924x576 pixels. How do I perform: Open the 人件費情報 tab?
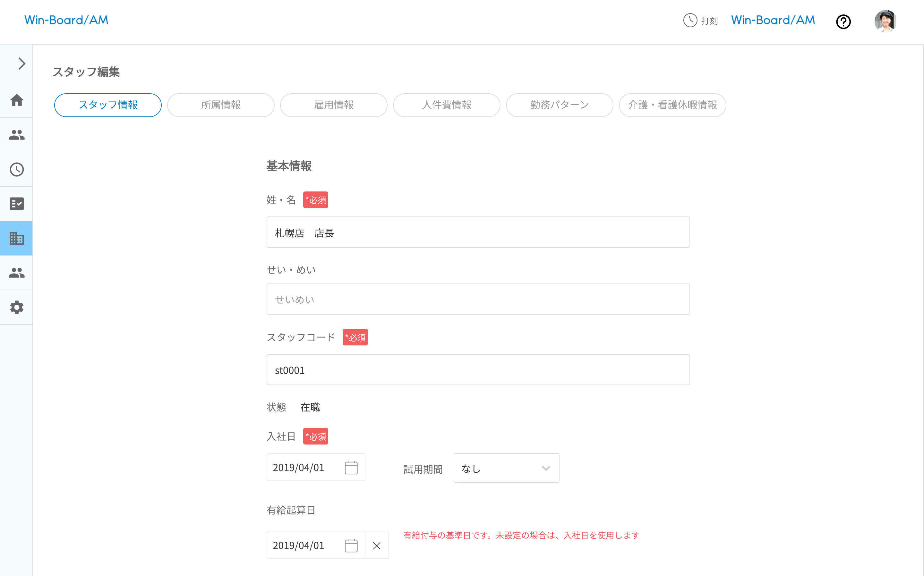pyautogui.click(x=446, y=105)
